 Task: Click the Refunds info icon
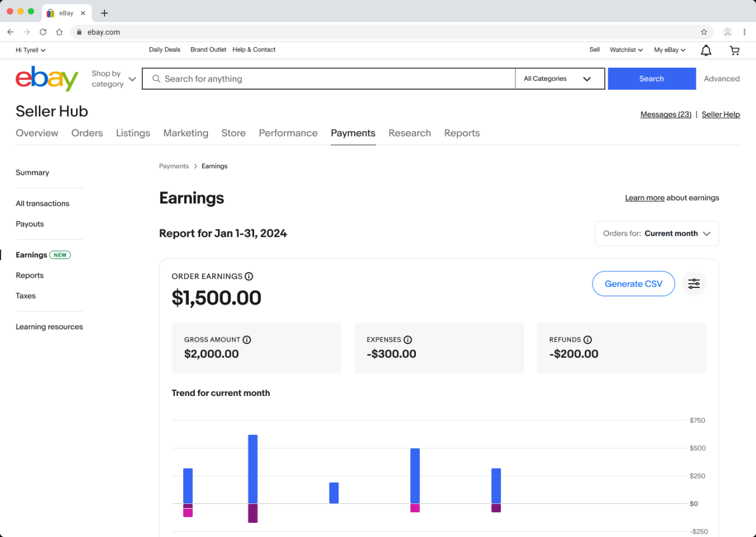coord(588,339)
